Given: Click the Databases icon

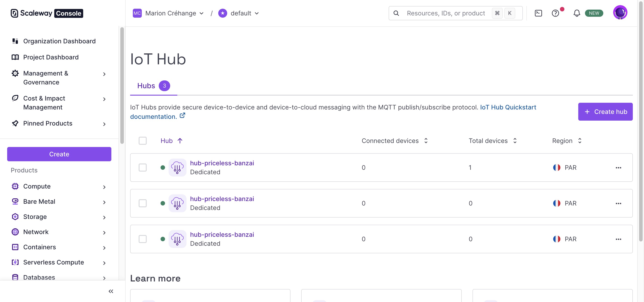Looking at the screenshot, I should (15, 277).
